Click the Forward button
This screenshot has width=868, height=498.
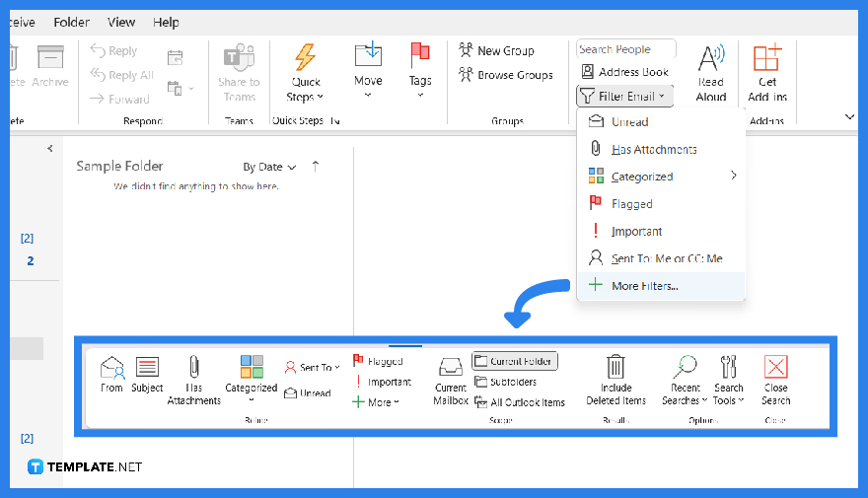click(x=119, y=99)
